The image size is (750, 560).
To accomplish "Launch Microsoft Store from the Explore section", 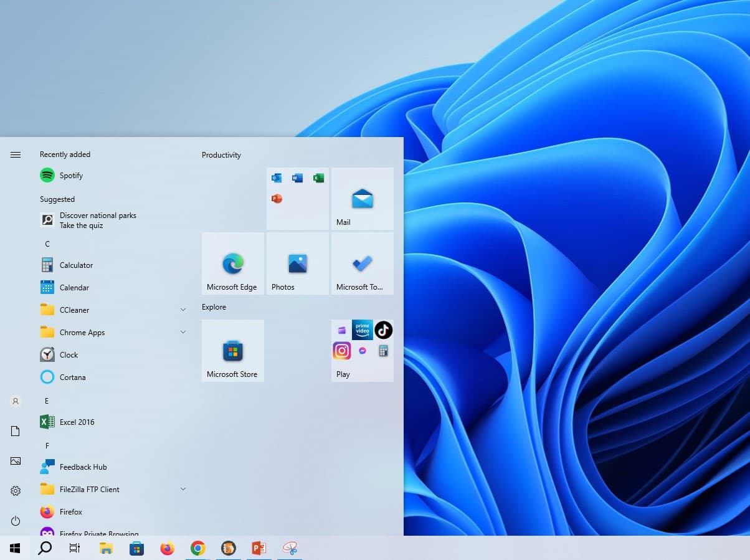I will pyautogui.click(x=232, y=350).
